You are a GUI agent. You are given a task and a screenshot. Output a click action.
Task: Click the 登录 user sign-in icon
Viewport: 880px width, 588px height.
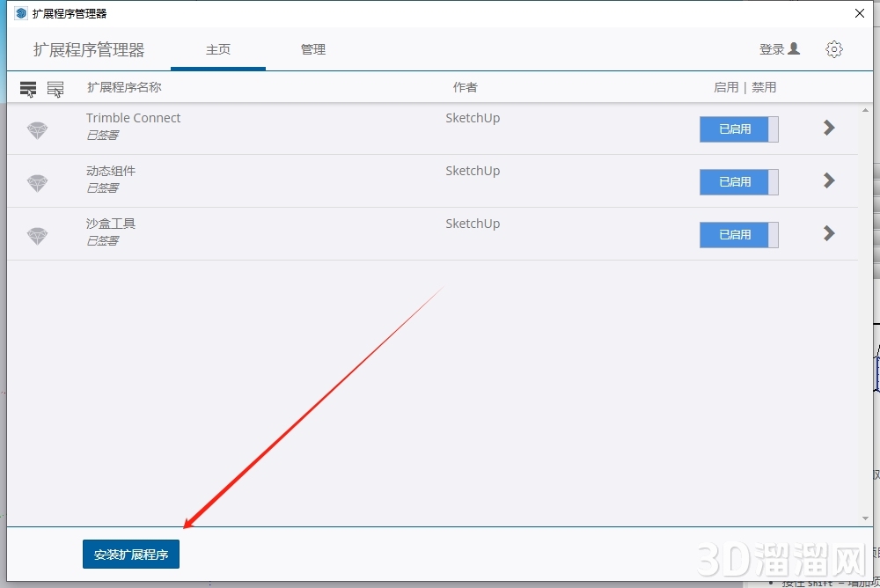[794, 49]
